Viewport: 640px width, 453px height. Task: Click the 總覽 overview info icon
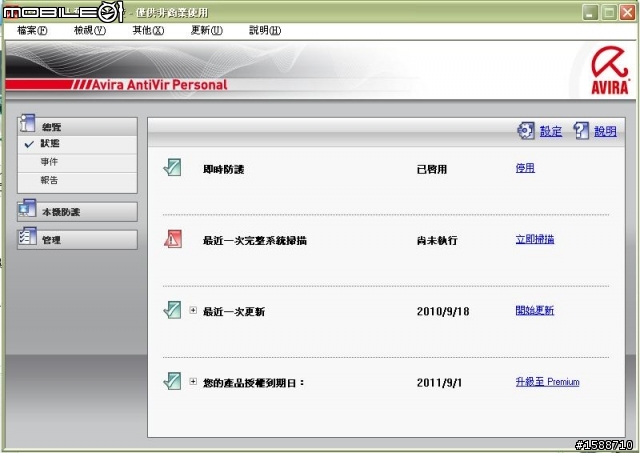coord(27,123)
